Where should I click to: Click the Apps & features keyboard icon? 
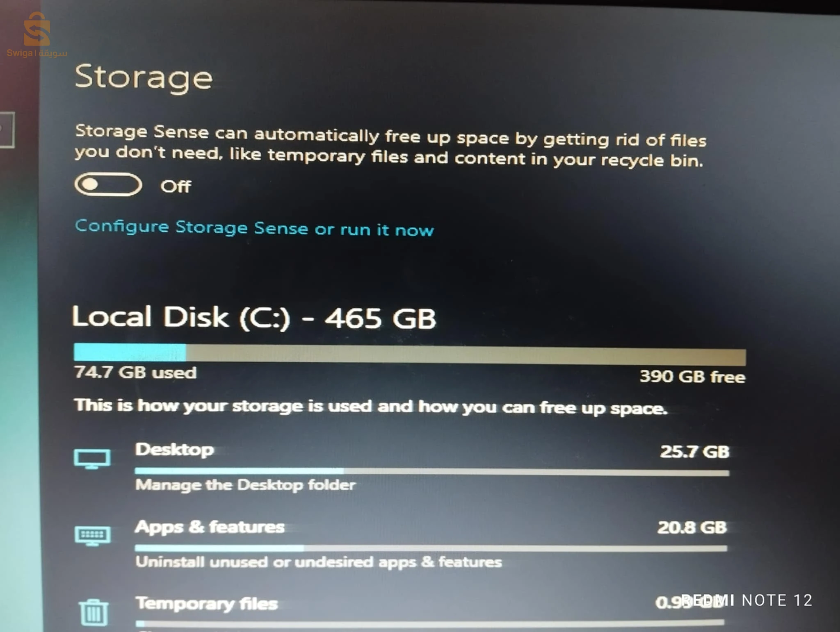(93, 536)
